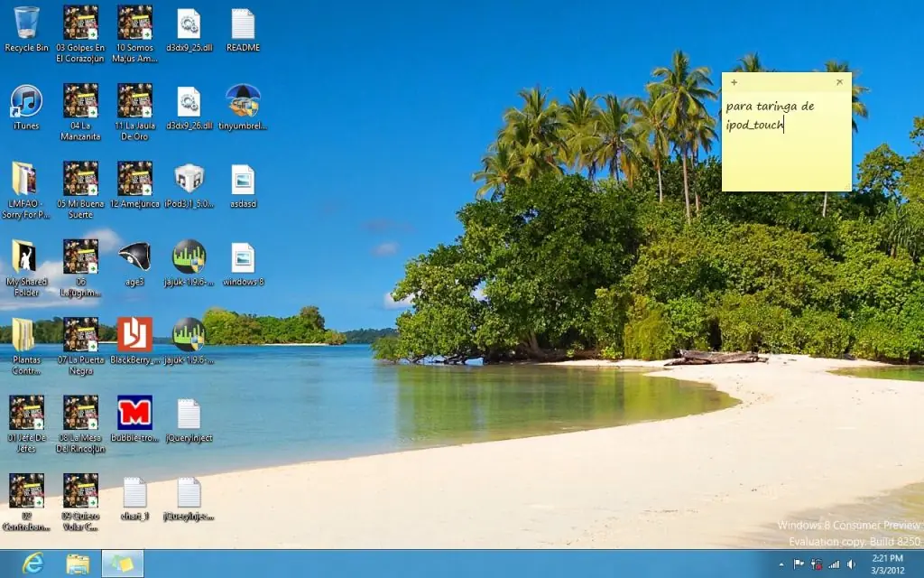This screenshot has height=578, width=924.
Task: Delete the sticky note with X button
Action: [x=839, y=82]
